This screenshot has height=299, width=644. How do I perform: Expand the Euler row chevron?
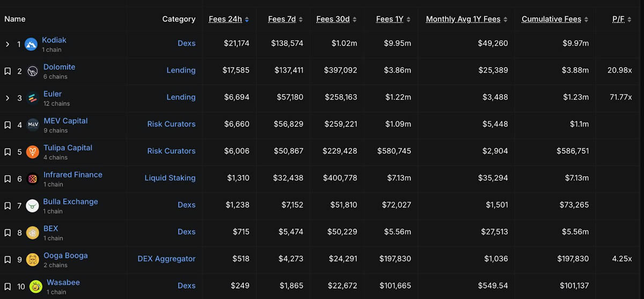point(8,98)
